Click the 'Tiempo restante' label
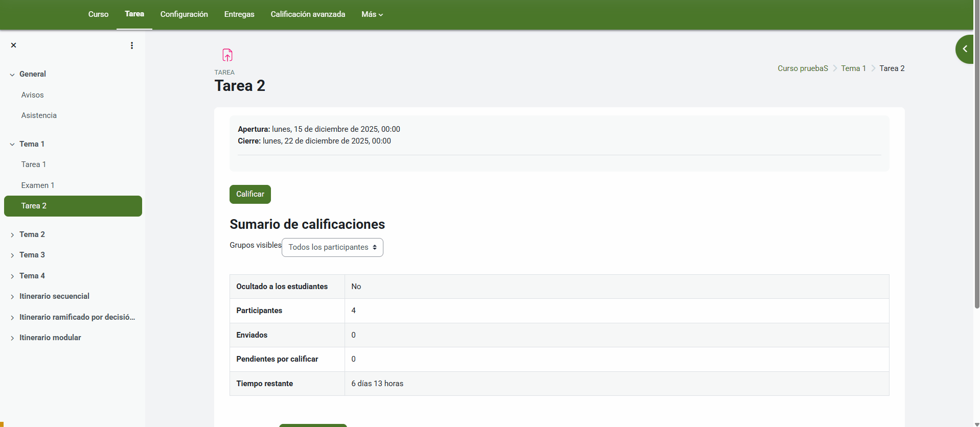The image size is (980, 427). (x=264, y=384)
